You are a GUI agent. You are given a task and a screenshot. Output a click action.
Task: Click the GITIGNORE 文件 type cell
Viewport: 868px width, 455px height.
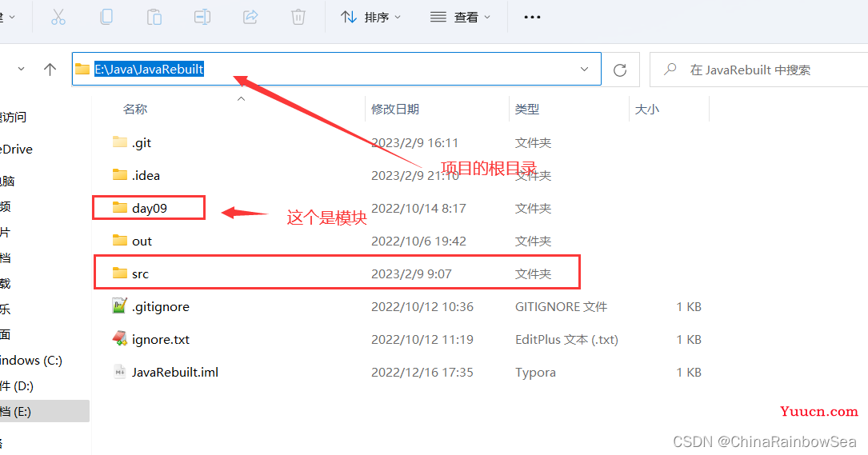pyautogui.click(x=561, y=306)
